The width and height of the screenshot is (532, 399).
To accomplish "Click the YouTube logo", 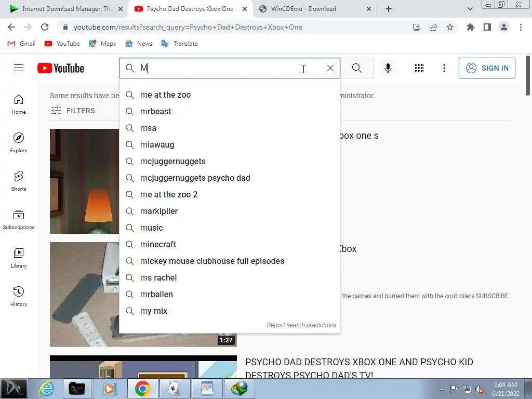I will click(61, 68).
